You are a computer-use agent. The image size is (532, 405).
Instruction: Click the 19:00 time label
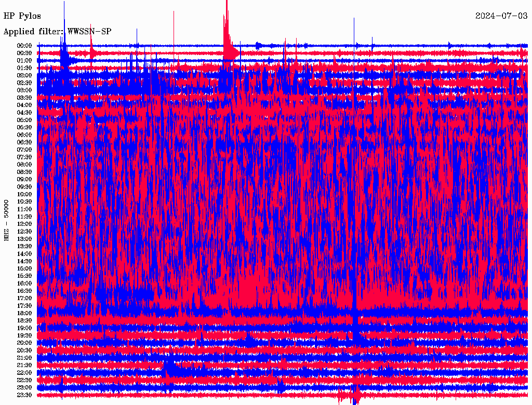coord(24,328)
